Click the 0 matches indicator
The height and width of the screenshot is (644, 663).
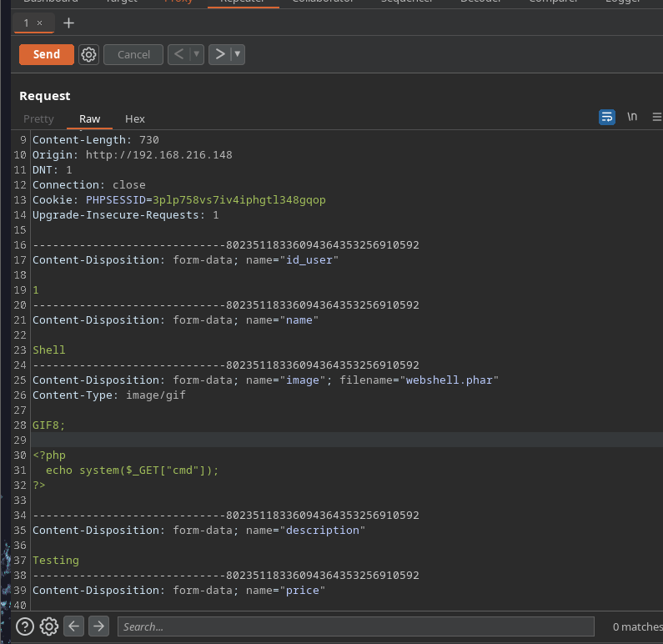tap(638, 626)
